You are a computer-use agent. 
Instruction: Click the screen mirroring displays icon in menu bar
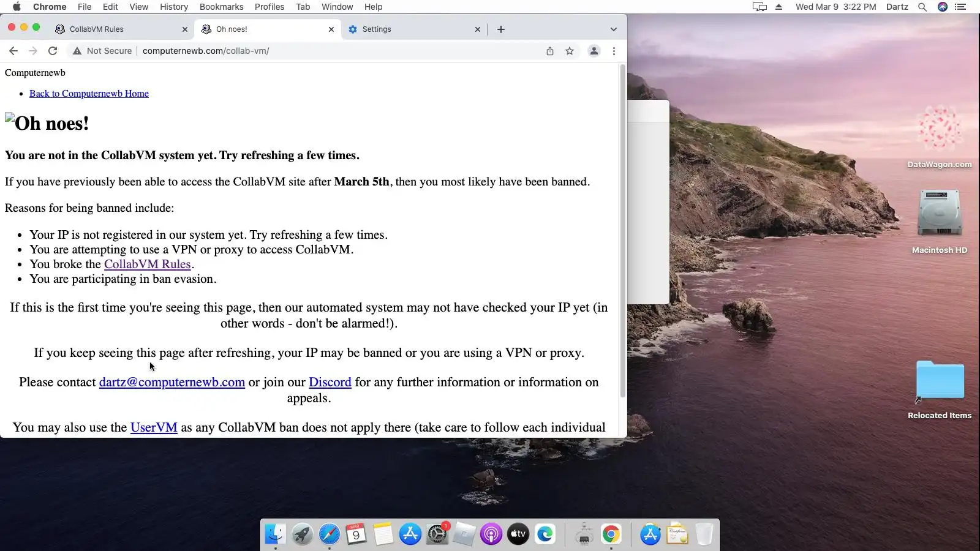tap(759, 7)
